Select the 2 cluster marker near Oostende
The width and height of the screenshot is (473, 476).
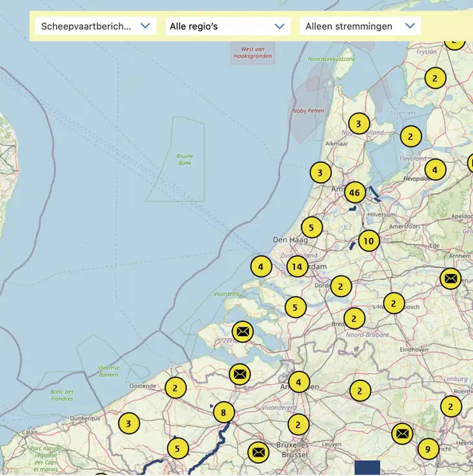click(x=175, y=388)
